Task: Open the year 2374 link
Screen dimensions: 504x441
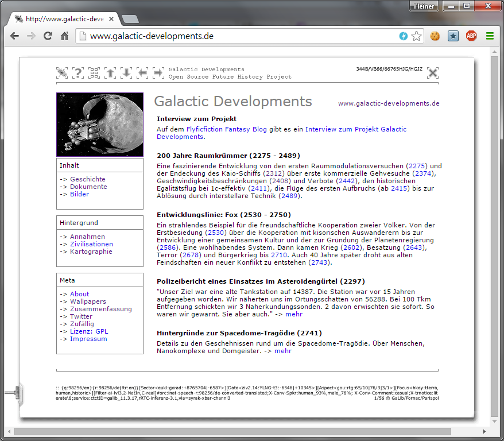Action: pos(422,173)
